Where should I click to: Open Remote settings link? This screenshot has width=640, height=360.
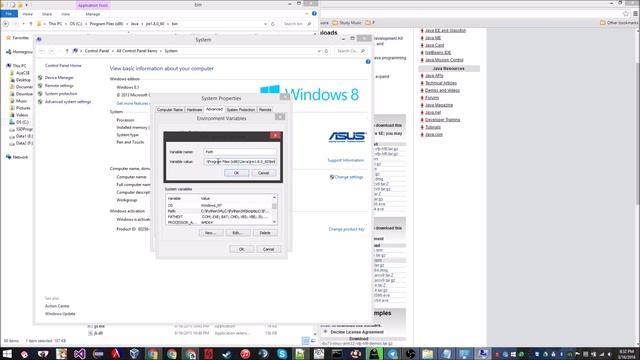(x=59, y=86)
